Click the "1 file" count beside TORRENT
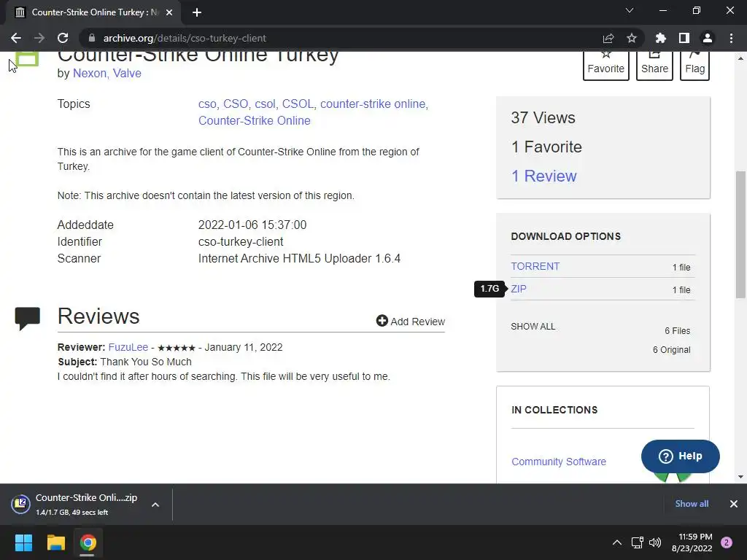Viewport: 747px width, 560px height. [x=681, y=268]
